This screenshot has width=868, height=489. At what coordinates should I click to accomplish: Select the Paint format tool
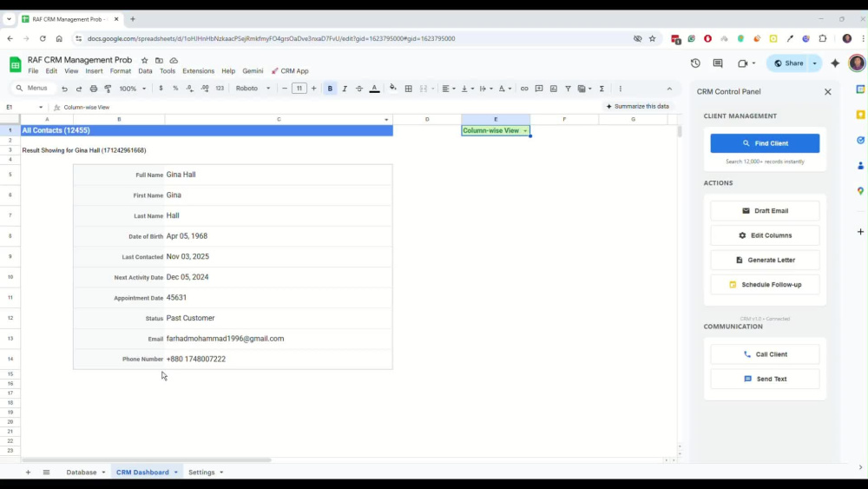click(x=108, y=89)
